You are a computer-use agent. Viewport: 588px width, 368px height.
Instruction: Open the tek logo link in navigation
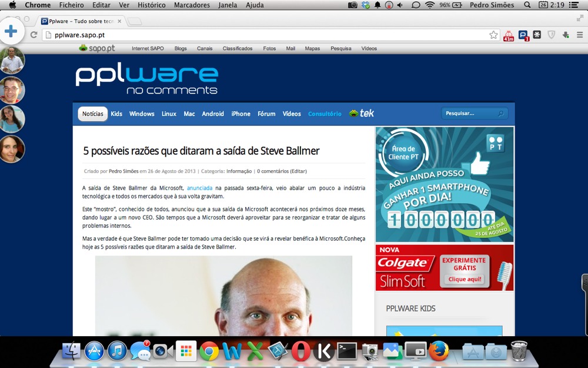click(362, 113)
